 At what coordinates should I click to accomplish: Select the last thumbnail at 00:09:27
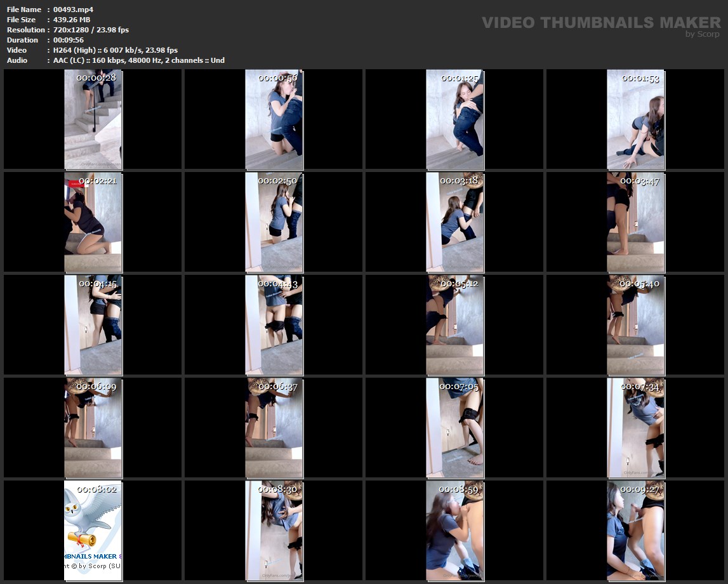(x=635, y=530)
